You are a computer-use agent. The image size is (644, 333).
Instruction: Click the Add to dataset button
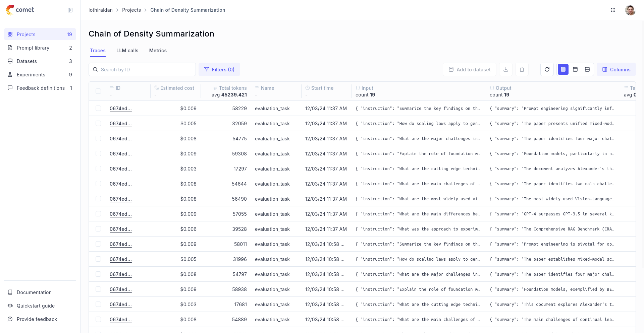[470, 69]
